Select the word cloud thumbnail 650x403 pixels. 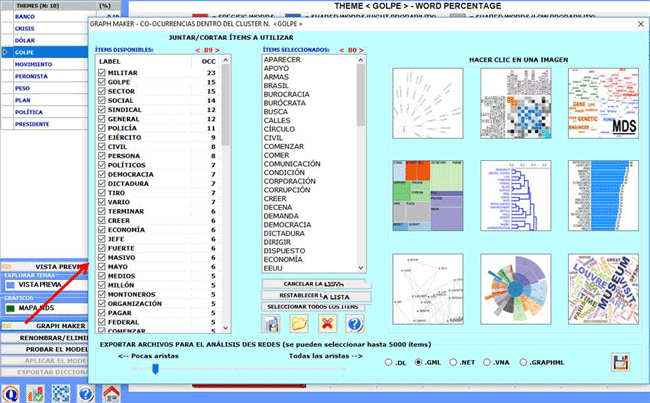603,289
